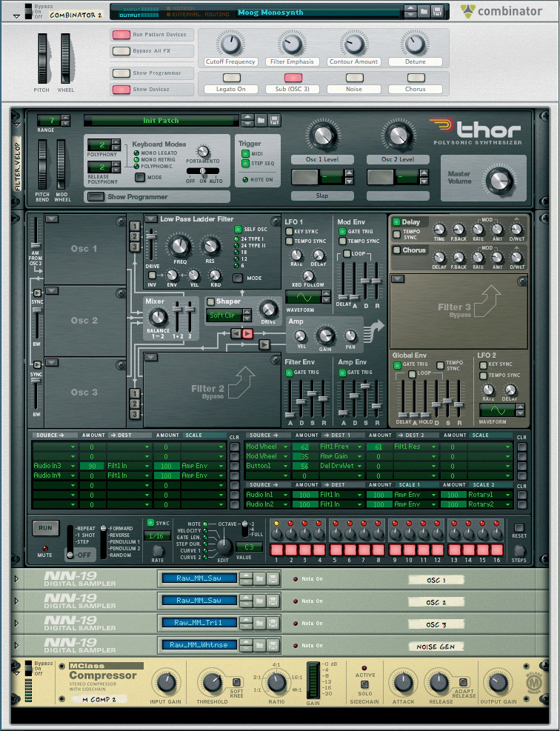Open the Filt1 Res destination dropdown
Viewport: 560px width, 731px height.
tap(433, 447)
